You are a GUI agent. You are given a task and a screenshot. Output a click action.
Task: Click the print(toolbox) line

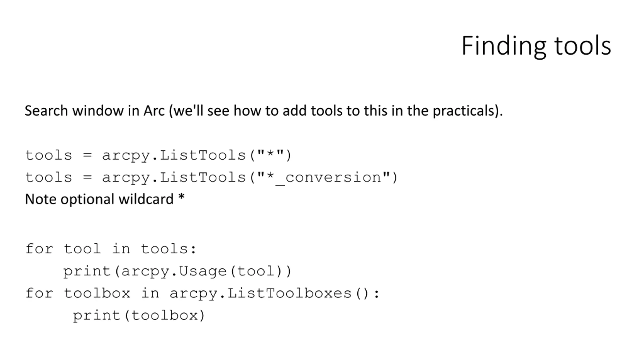[x=139, y=316]
